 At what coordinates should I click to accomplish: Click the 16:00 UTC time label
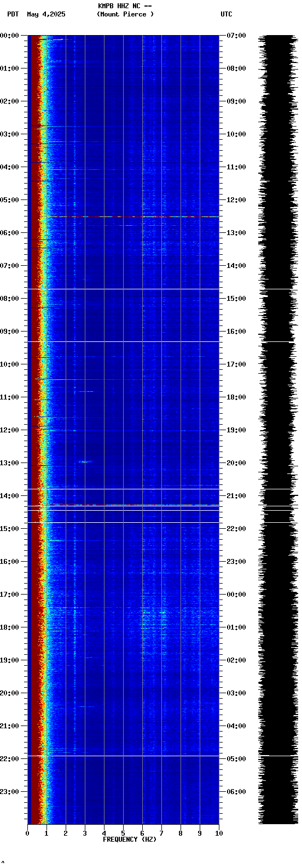coord(236,332)
